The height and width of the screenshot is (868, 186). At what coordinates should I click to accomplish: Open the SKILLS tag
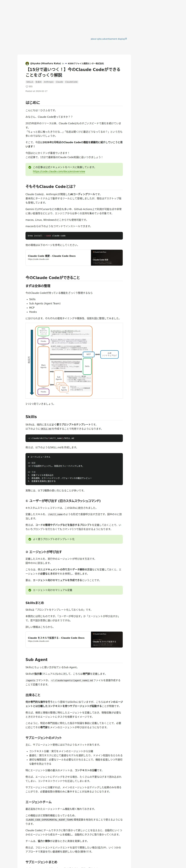pyautogui.click(x=30, y=82)
